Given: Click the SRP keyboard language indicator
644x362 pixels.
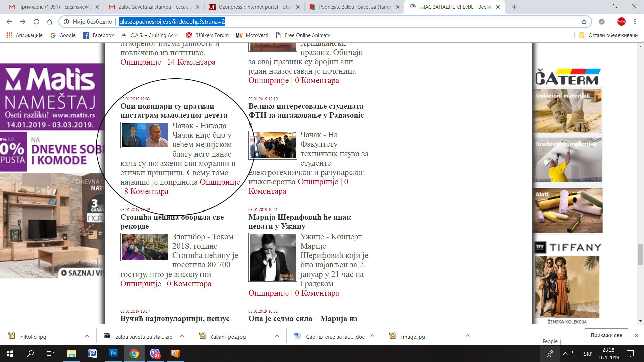Looking at the screenshot, I should pos(588,354).
